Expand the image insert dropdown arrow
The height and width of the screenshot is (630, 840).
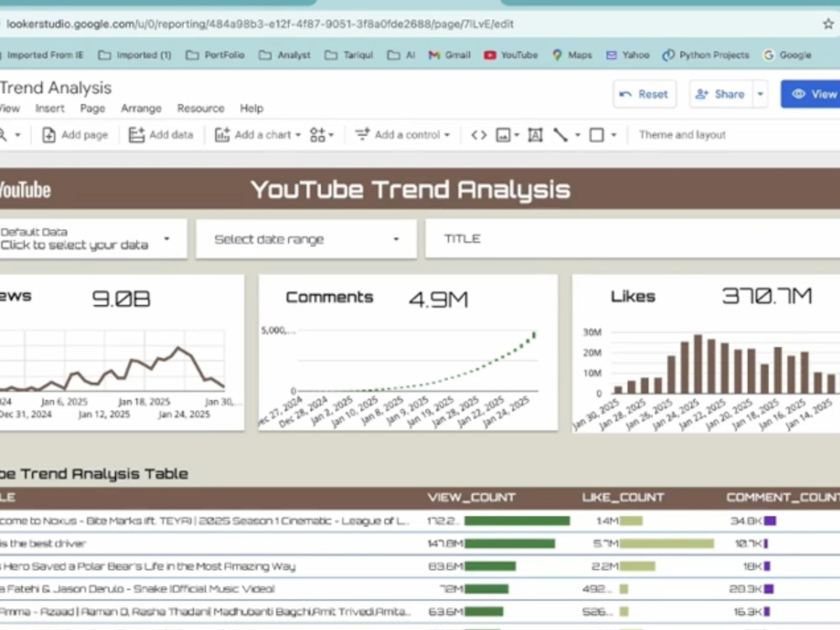(517, 135)
